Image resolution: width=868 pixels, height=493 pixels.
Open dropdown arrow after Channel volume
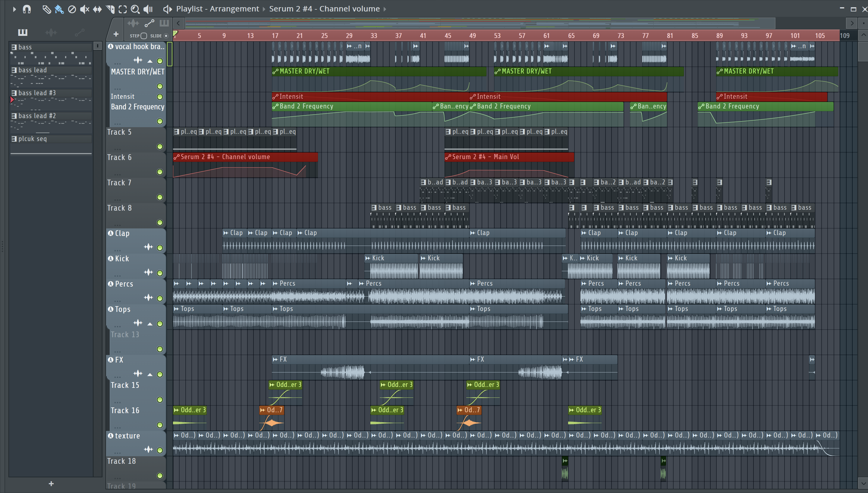(x=385, y=9)
